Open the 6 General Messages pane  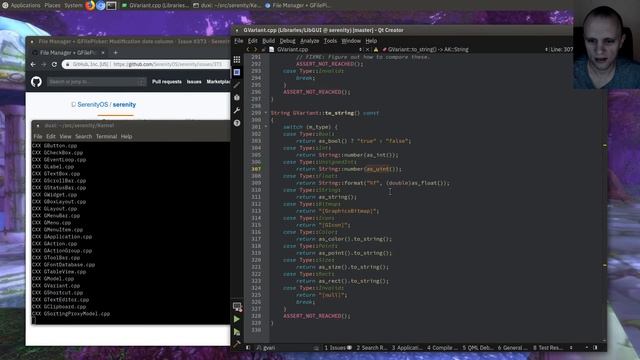click(513, 348)
